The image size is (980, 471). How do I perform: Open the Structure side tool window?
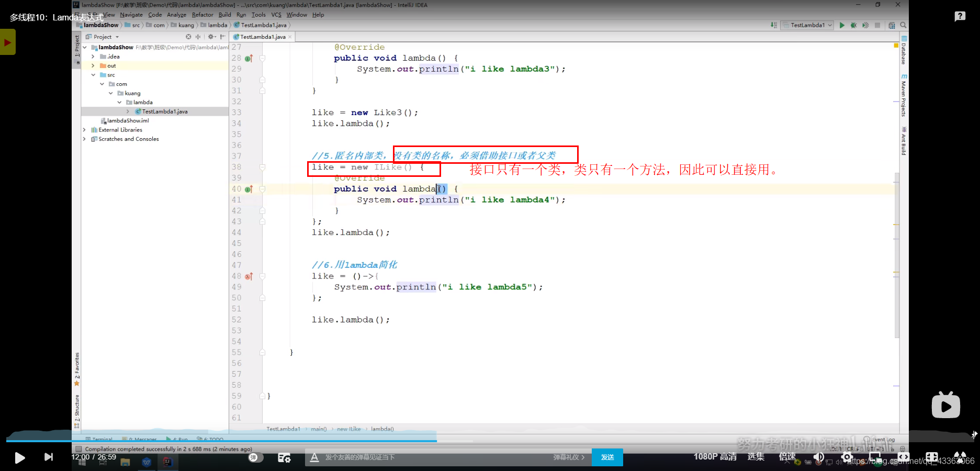coord(77,411)
